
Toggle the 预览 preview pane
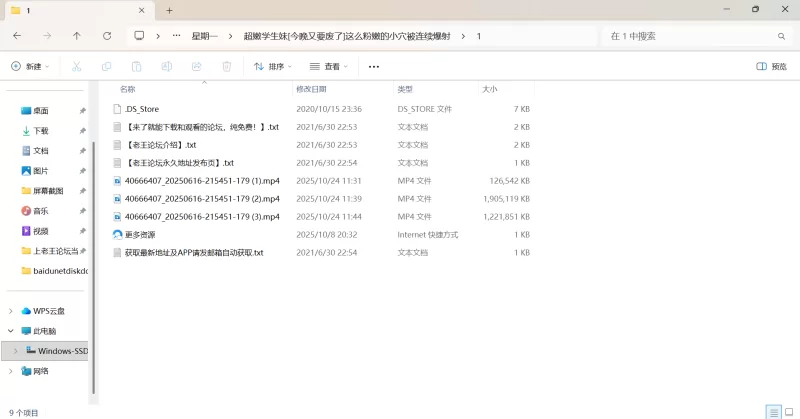point(771,67)
